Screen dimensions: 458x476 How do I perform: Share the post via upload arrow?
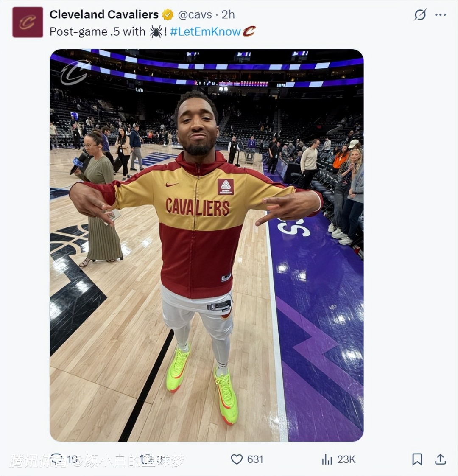441,459
